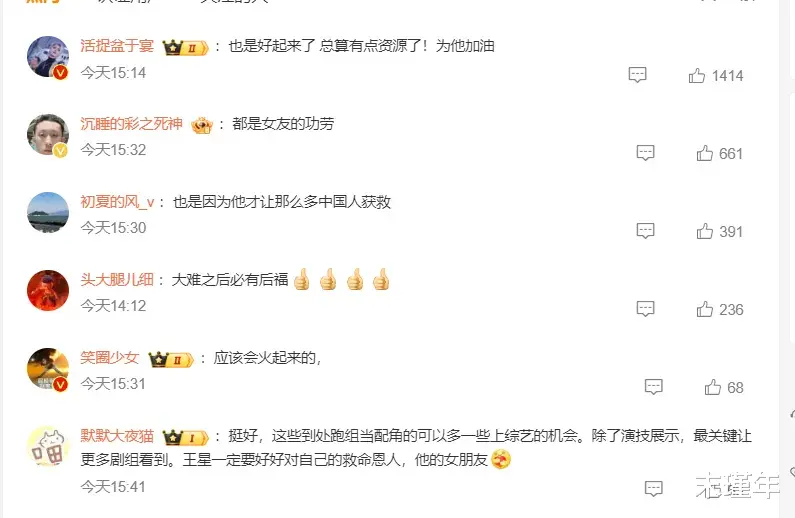Click 头大腿儿细's red avatar
The width and height of the screenshot is (795, 518).
point(48,291)
